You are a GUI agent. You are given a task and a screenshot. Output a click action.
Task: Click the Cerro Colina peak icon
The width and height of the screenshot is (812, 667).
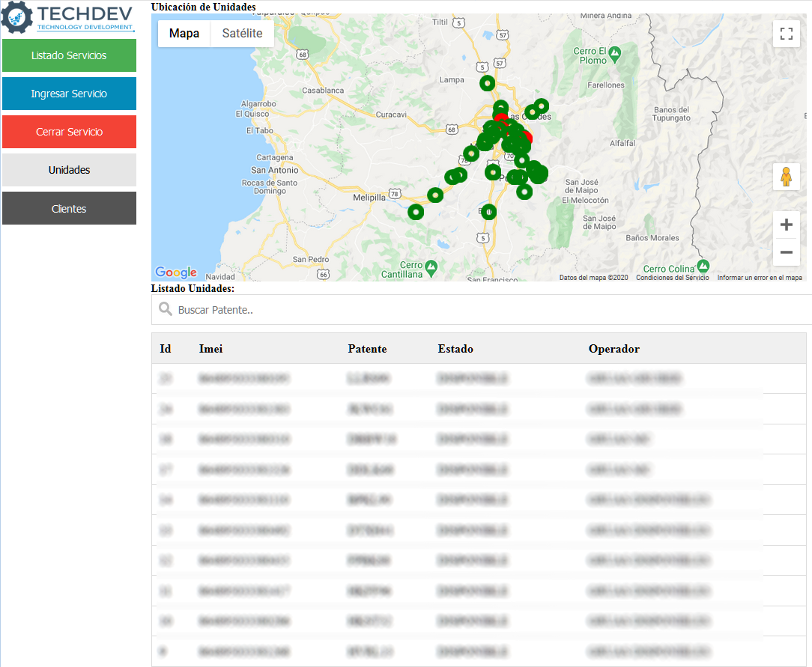[703, 266]
